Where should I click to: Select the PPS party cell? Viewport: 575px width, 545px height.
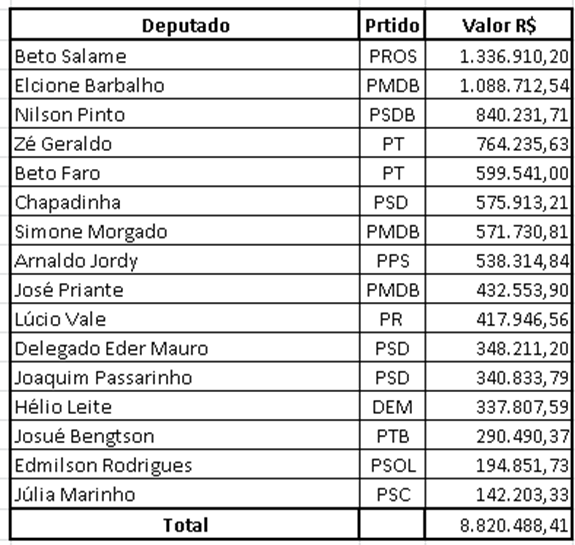pos(392,260)
